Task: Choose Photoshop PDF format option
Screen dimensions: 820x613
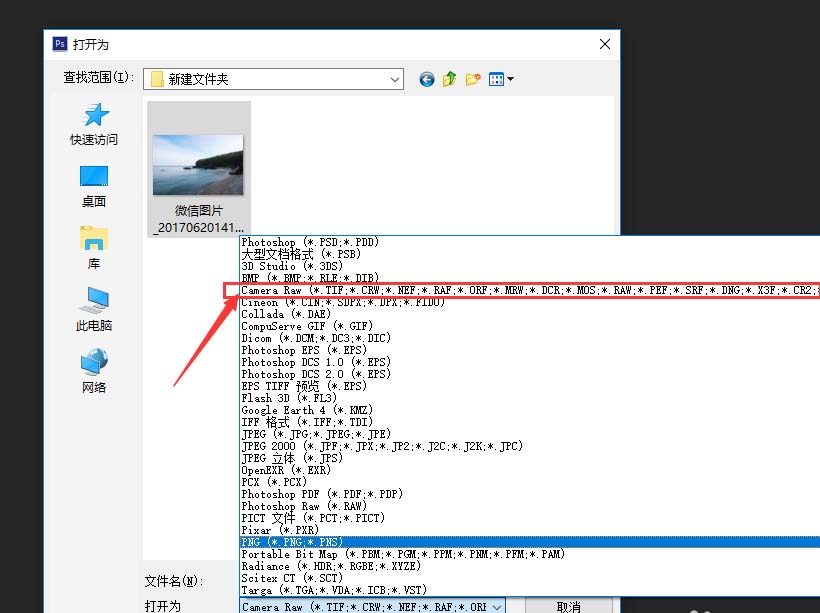Action: (x=529, y=494)
